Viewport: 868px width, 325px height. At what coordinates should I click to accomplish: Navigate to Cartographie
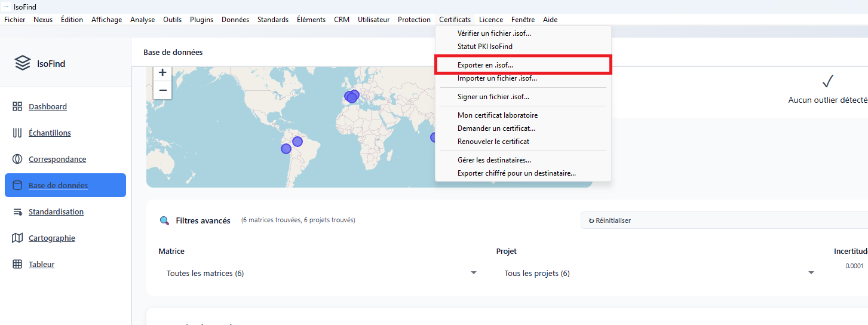52,238
